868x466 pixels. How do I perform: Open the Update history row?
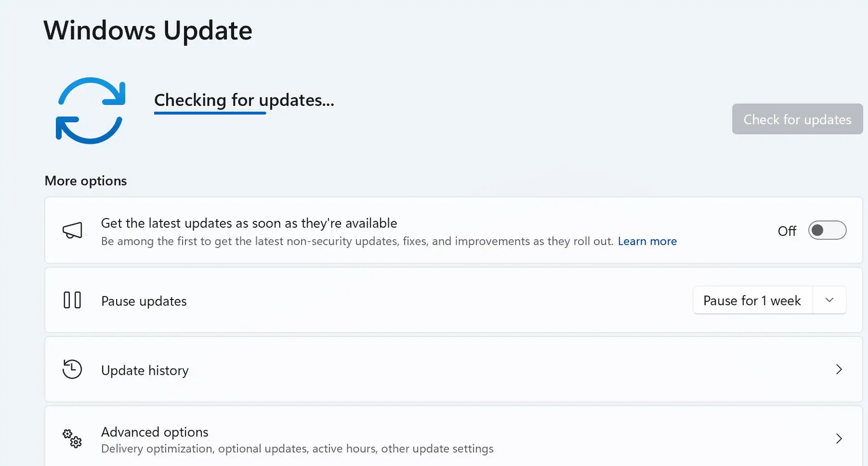[454, 369]
